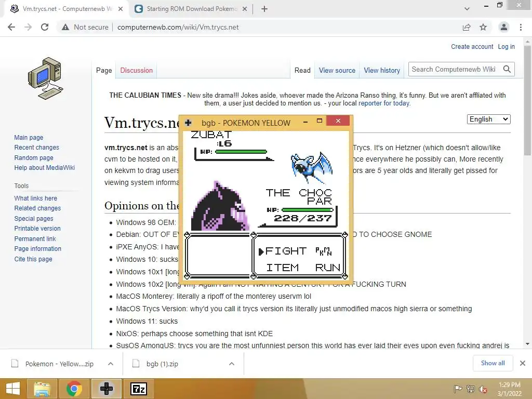Share this page via Chrome share icon
Image resolution: width=532 pixels, height=399 pixels.
tap(467, 27)
